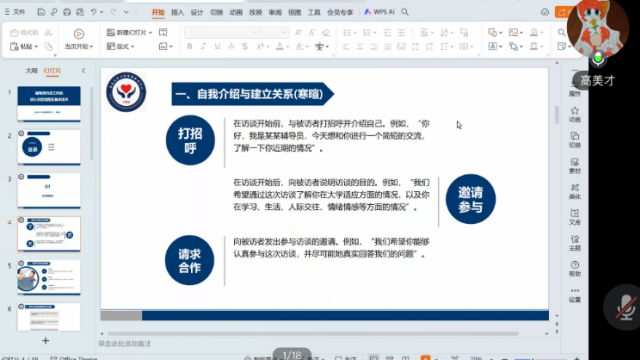This screenshot has height=360, width=640.
Task: Open the WPS AI button
Action: (x=379, y=12)
